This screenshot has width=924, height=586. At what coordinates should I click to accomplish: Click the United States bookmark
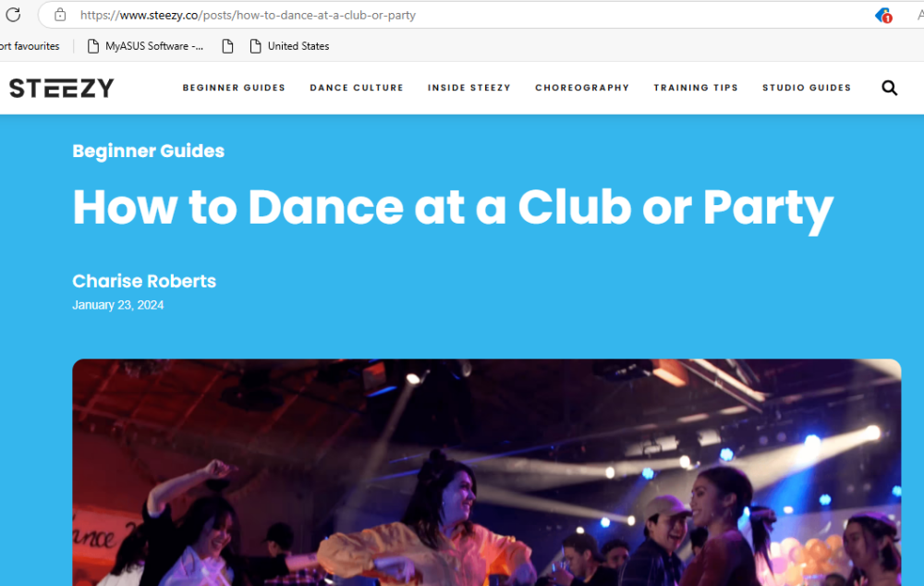[x=289, y=46]
